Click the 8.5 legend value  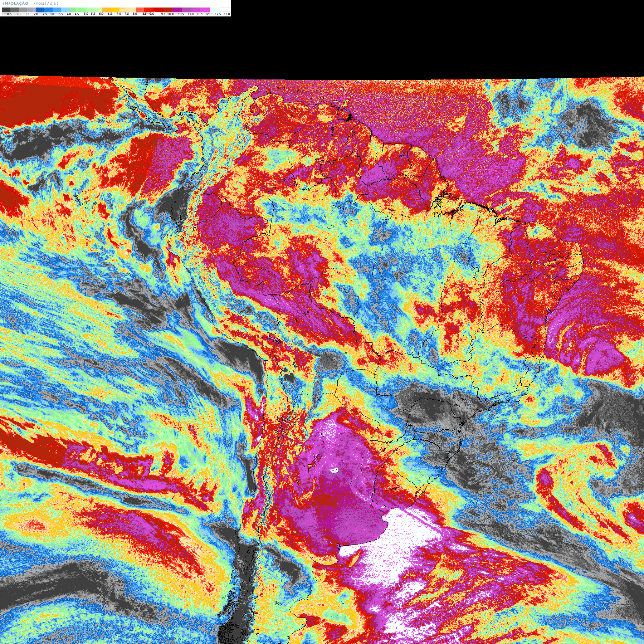145,14
